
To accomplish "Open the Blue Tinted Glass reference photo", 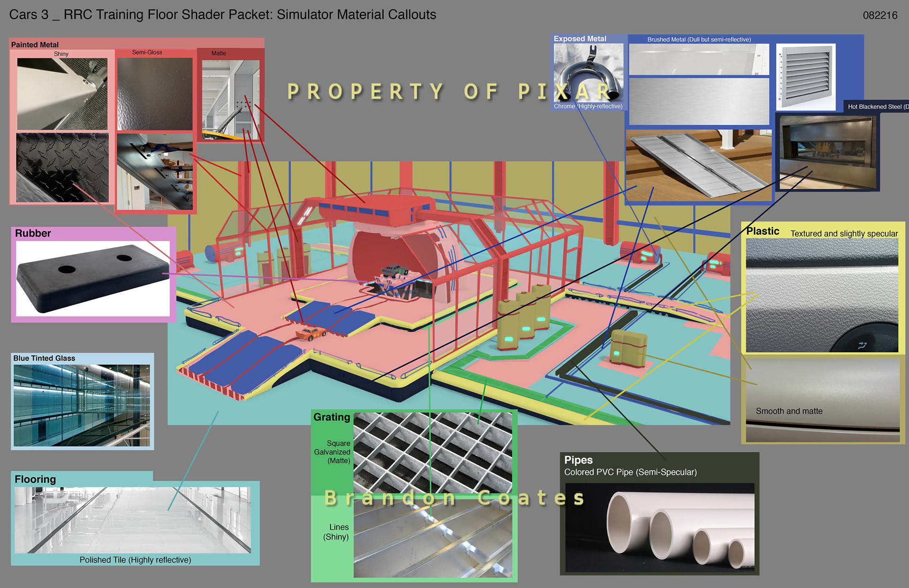I will pyautogui.click(x=82, y=405).
